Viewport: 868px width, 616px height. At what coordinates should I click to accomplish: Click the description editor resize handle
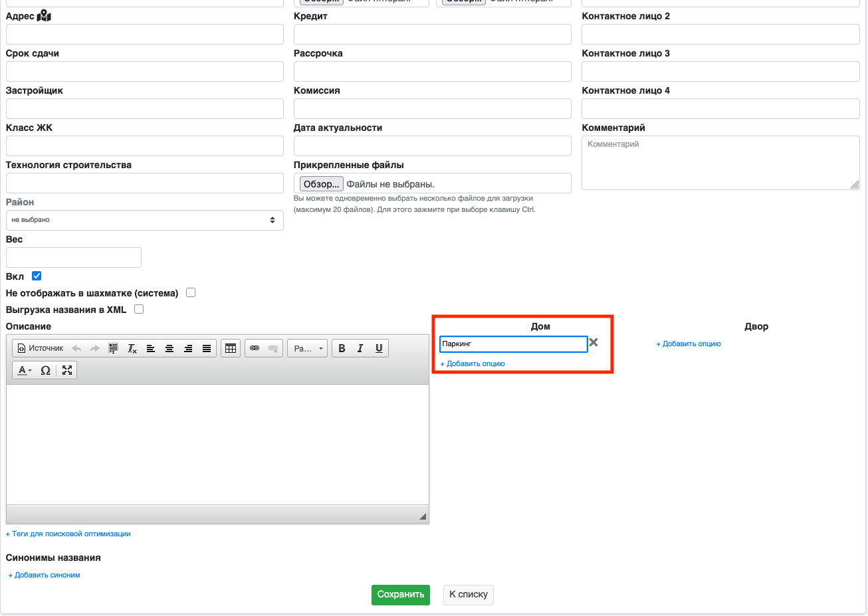[x=423, y=516]
